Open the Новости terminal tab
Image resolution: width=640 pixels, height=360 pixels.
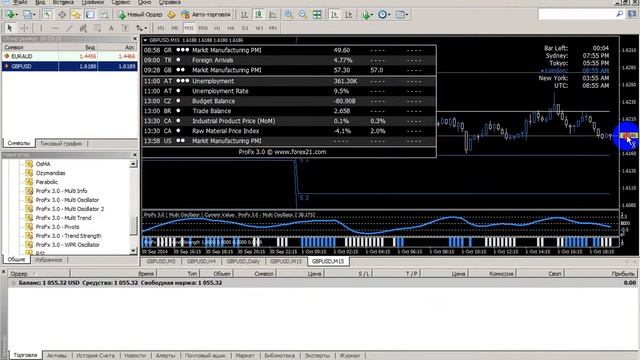pos(135,356)
